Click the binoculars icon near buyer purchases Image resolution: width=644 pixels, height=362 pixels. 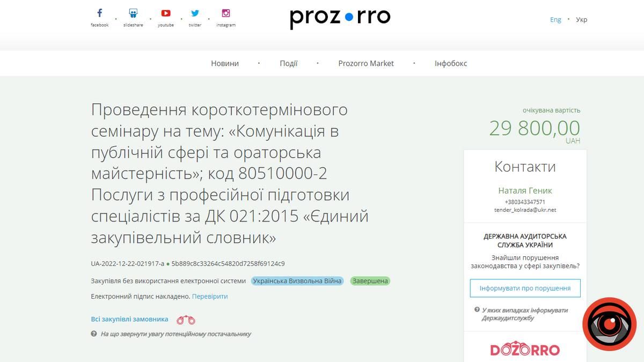(x=185, y=319)
